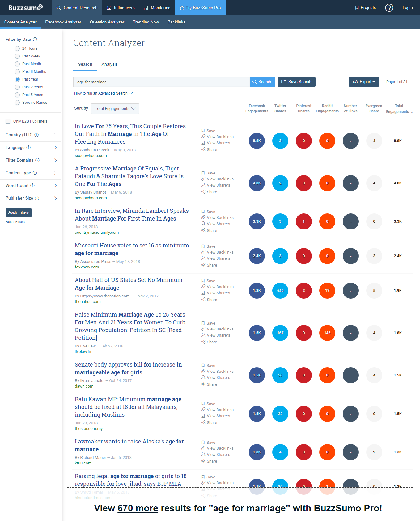Select the Past 5 Years date filter
The height and width of the screenshot is (521, 420).
[17, 95]
